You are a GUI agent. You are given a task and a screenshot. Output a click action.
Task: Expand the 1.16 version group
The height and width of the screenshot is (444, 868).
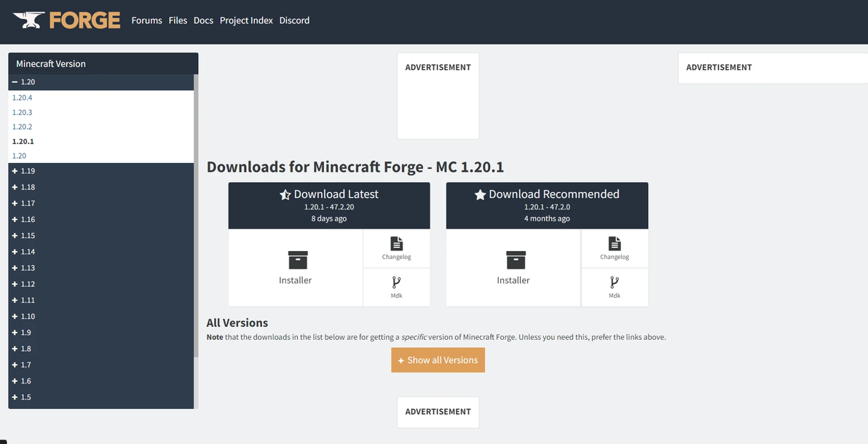(x=15, y=220)
